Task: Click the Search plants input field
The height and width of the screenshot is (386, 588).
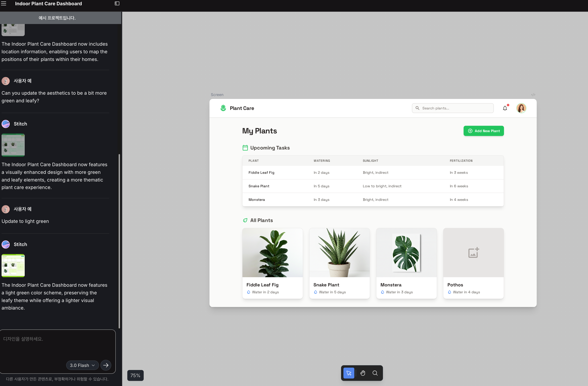Action: point(453,108)
